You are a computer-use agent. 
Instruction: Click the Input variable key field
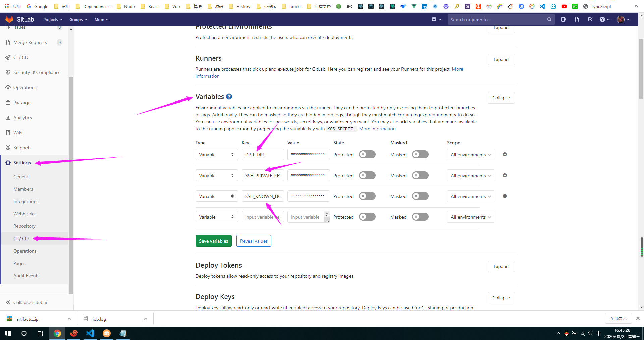[263, 217]
